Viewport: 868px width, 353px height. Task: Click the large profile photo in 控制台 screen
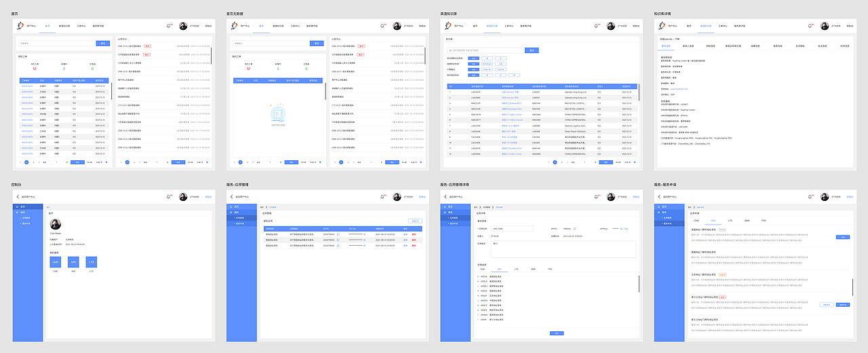[x=56, y=225]
